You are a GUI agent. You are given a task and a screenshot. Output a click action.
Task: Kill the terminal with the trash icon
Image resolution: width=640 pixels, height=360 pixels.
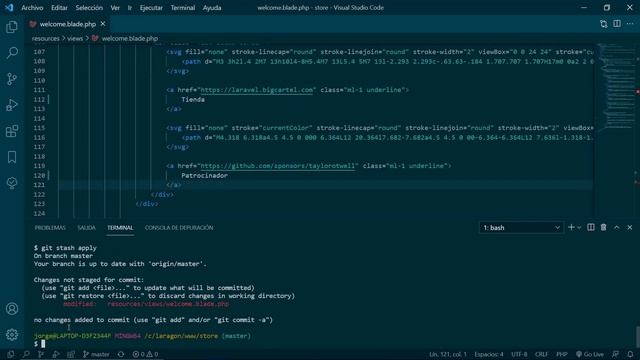click(x=603, y=227)
